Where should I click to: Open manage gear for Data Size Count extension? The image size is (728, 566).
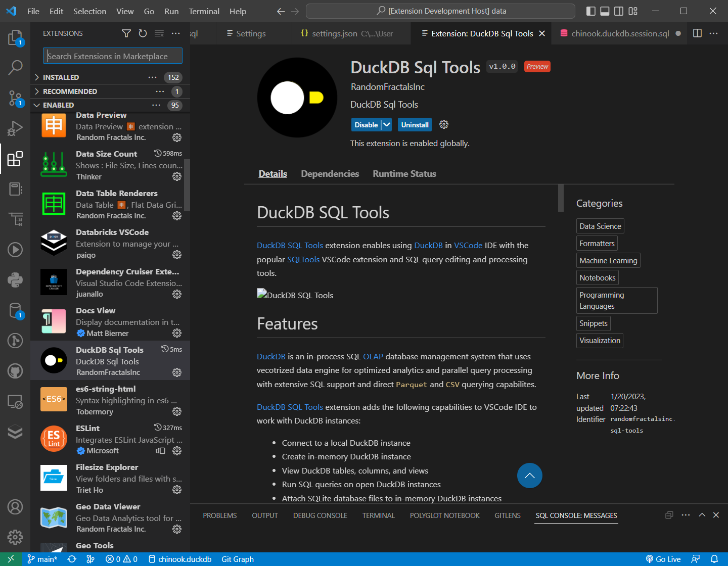pos(177,176)
